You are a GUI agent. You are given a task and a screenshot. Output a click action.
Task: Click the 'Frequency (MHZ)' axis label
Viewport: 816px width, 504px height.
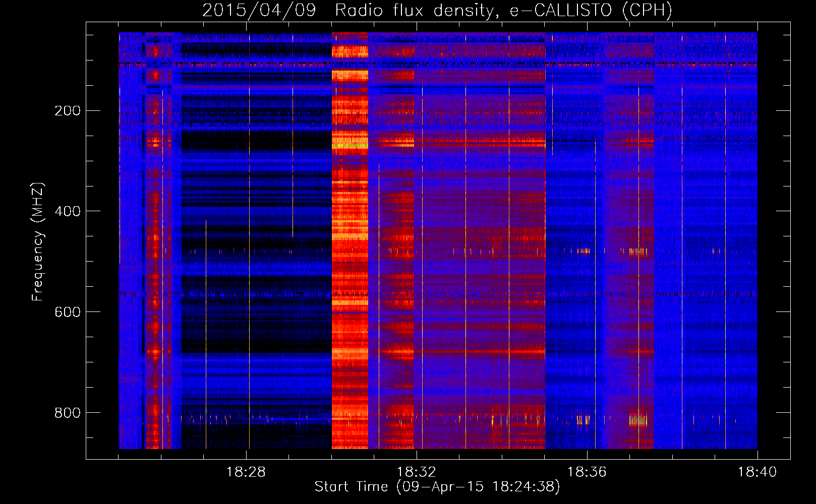[x=38, y=242]
